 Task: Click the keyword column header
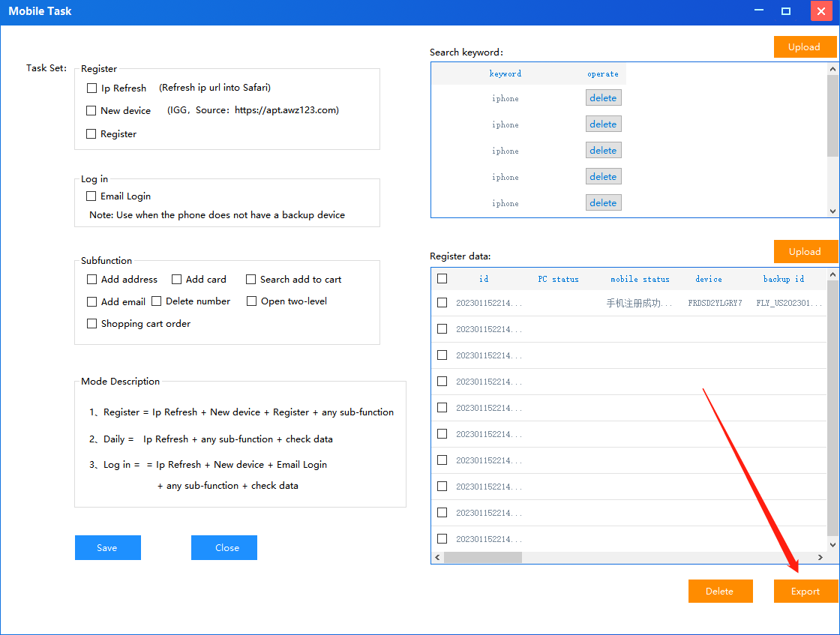pos(505,74)
